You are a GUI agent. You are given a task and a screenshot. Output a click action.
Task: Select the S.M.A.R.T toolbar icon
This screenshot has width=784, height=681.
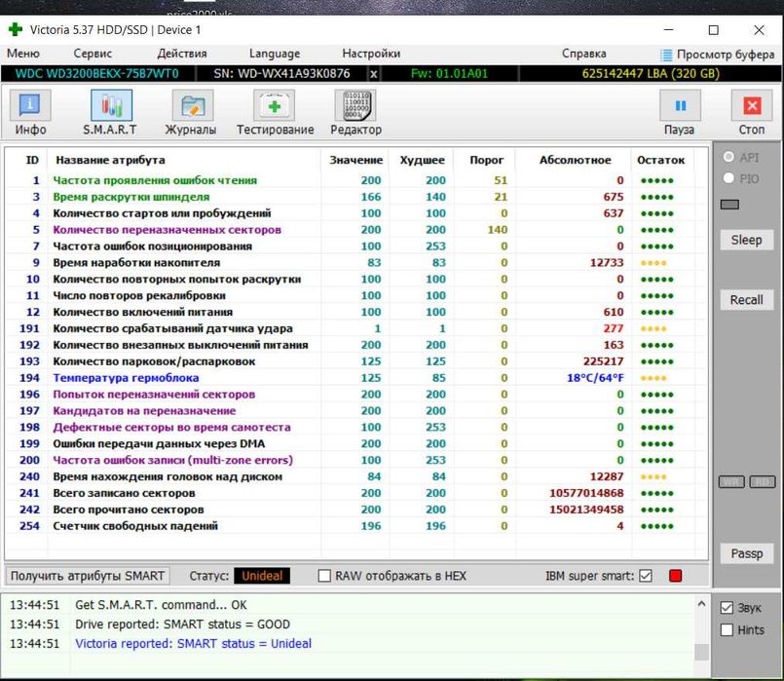click(111, 105)
